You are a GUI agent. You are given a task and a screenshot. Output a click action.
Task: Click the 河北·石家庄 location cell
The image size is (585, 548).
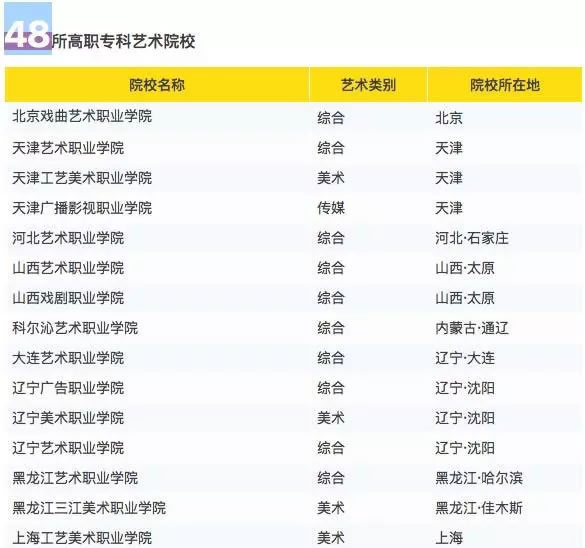click(472, 238)
